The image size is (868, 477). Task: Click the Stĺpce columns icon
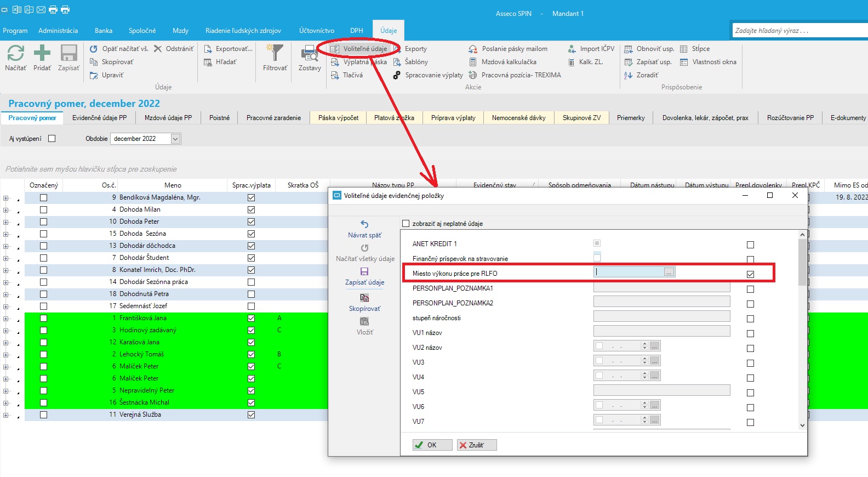click(x=684, y=49)
